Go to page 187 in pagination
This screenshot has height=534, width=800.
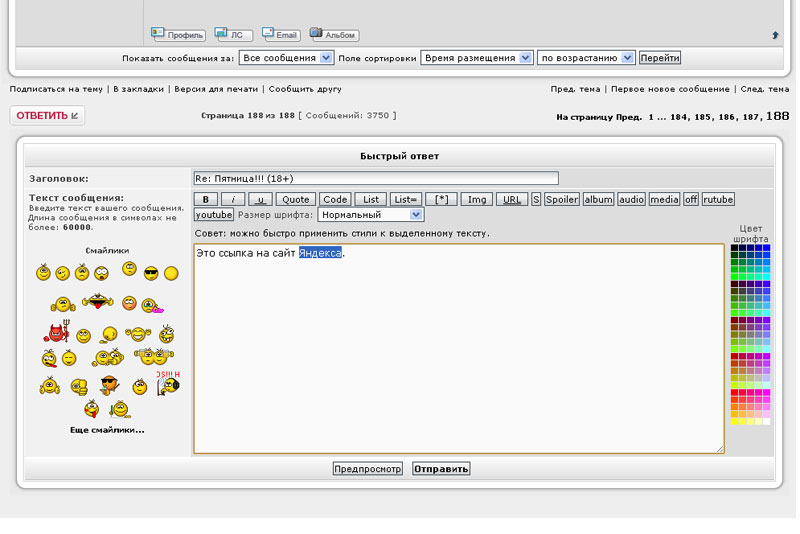(750, 117)
